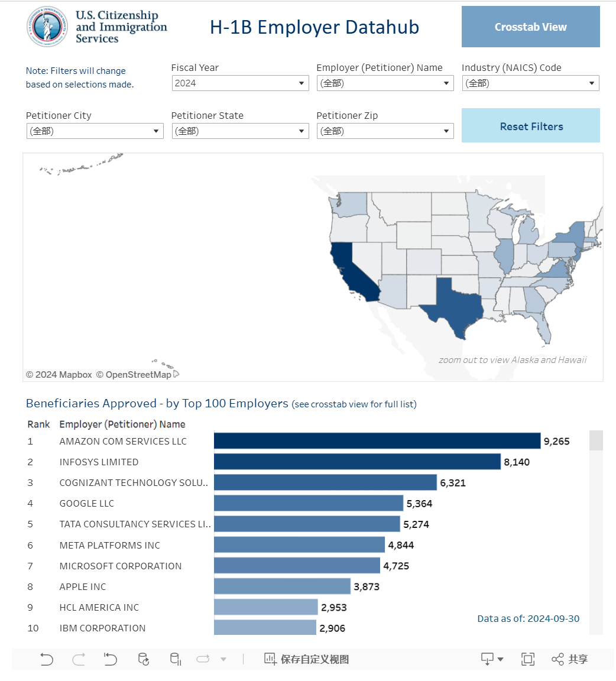Click the Amazon Com Services bar
Image resolution: width=616 pixels, height=681 pixels.
[377, 441]
